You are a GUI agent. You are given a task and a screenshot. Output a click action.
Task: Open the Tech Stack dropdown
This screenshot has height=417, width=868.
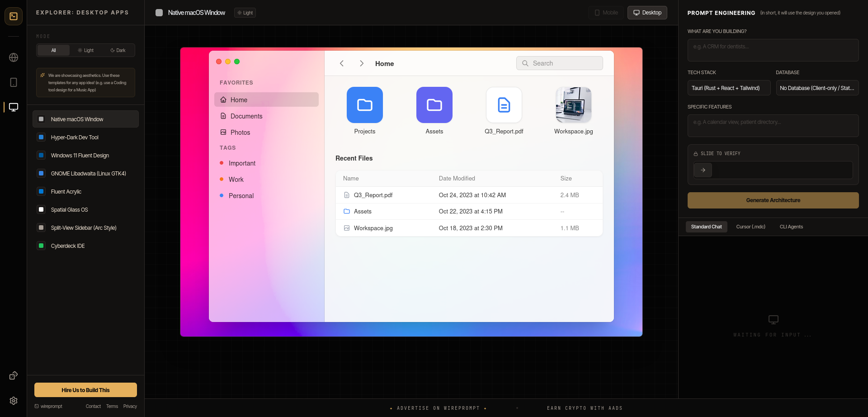click(x=729, y=88)
